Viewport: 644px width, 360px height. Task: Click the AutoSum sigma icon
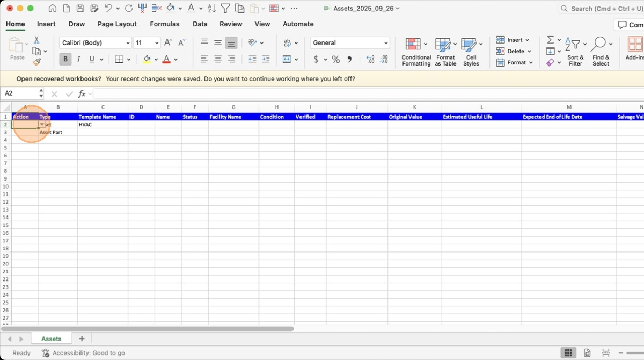550,40
